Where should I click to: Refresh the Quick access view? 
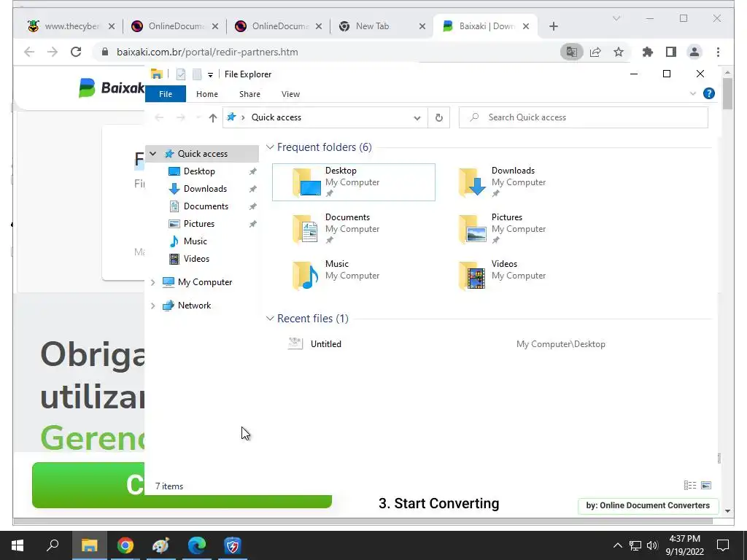(438, 117)
